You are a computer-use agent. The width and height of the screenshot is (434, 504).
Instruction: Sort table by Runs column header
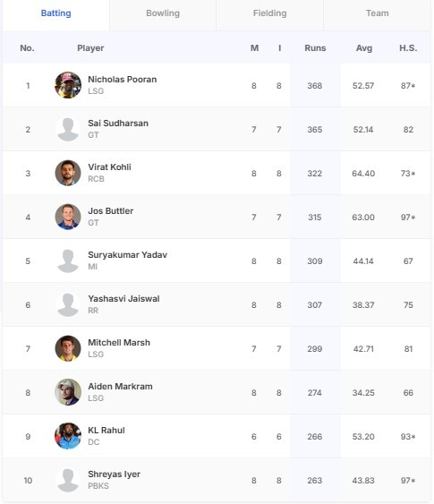click(315, 48)
